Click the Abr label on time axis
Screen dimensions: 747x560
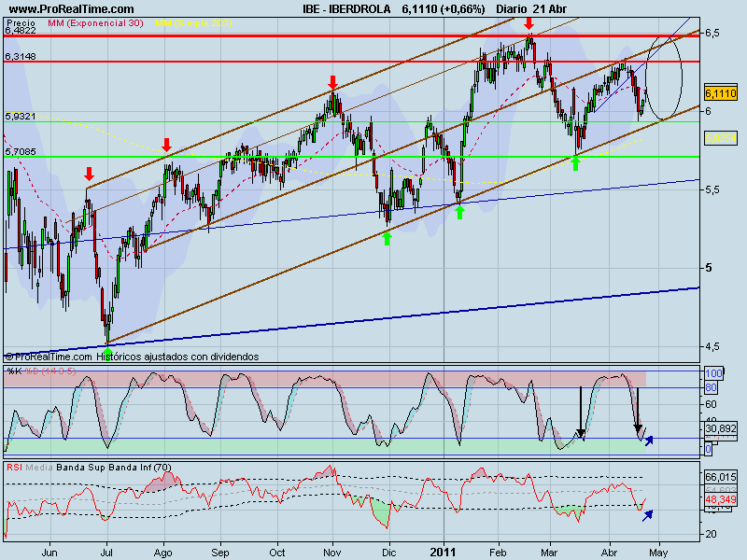[x=609, y=553]
